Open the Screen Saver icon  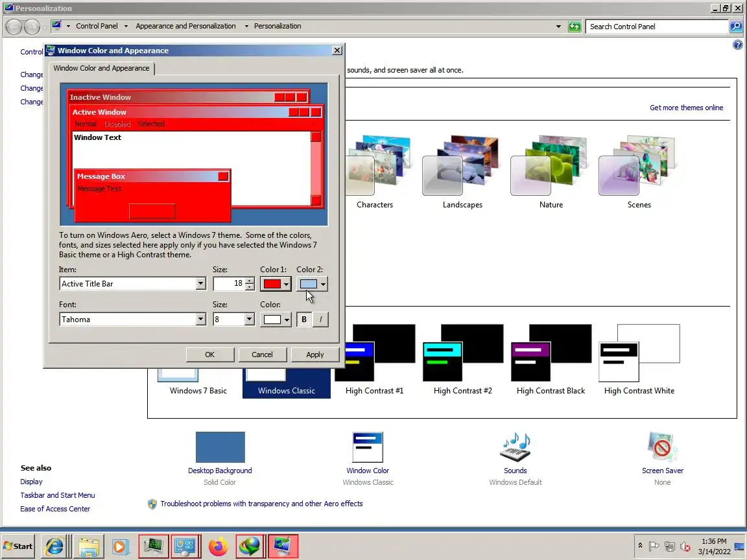[x=662, y=447]
